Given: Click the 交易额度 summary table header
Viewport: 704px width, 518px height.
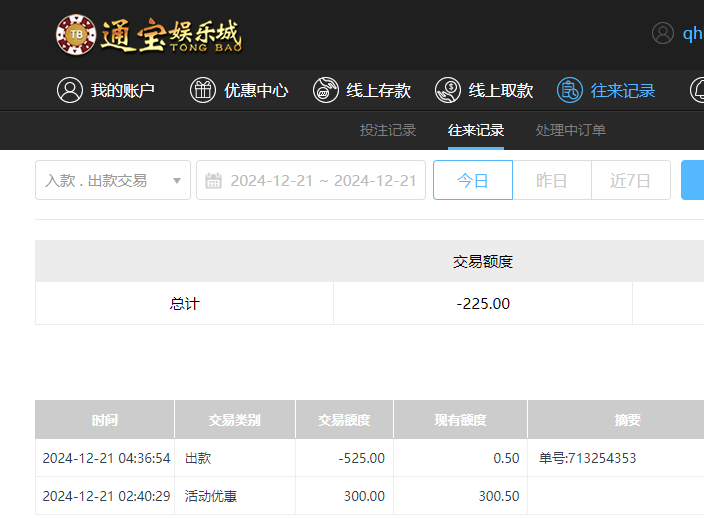Looking at the screenshot, I should tap(483, 262).
